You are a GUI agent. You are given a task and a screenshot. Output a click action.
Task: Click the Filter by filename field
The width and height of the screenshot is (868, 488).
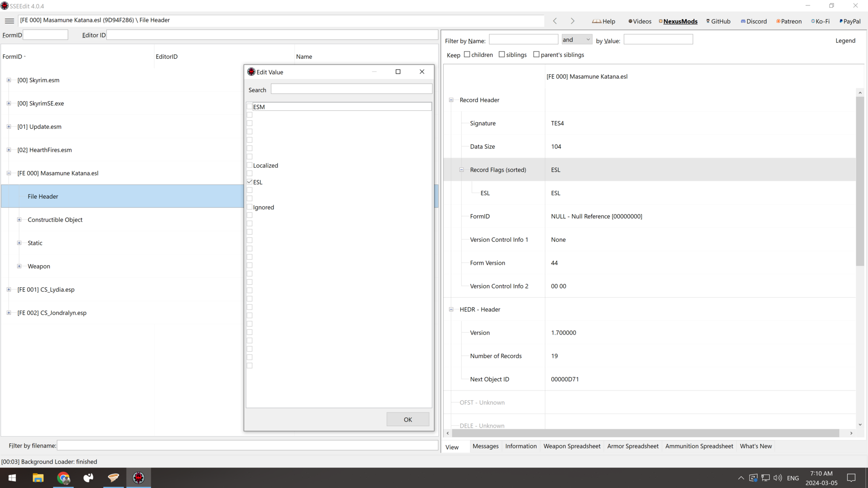tap(247, 446)
